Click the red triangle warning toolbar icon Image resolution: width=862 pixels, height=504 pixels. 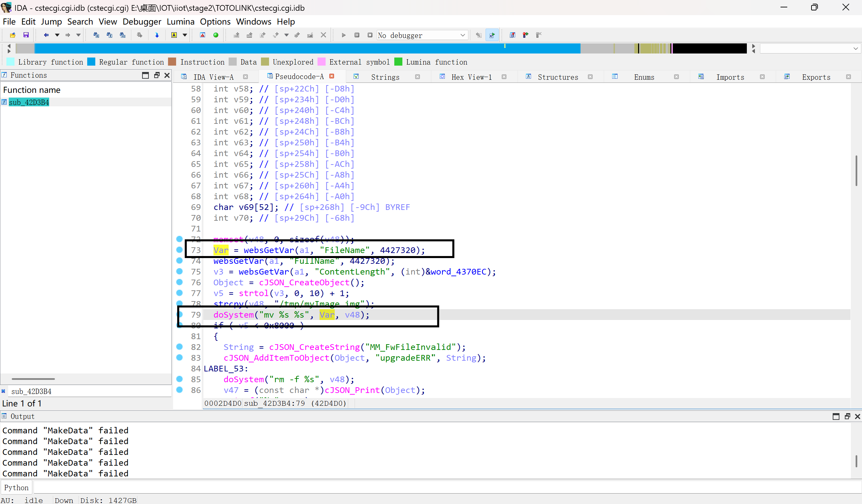(202, 35)
